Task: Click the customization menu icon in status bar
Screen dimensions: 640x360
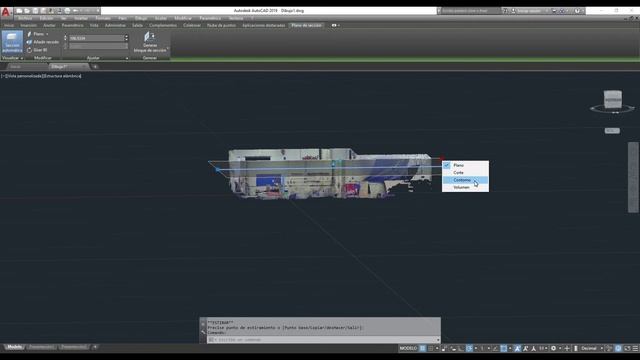Action: pos(635,348)
